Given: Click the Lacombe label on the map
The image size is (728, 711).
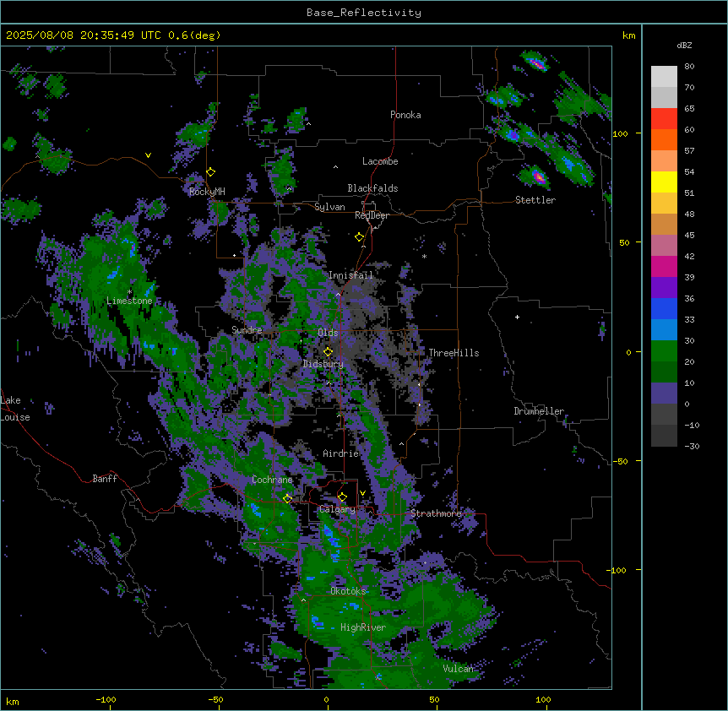Looking at the screenshot, I should pyautogui.click(x=380, y=161).
